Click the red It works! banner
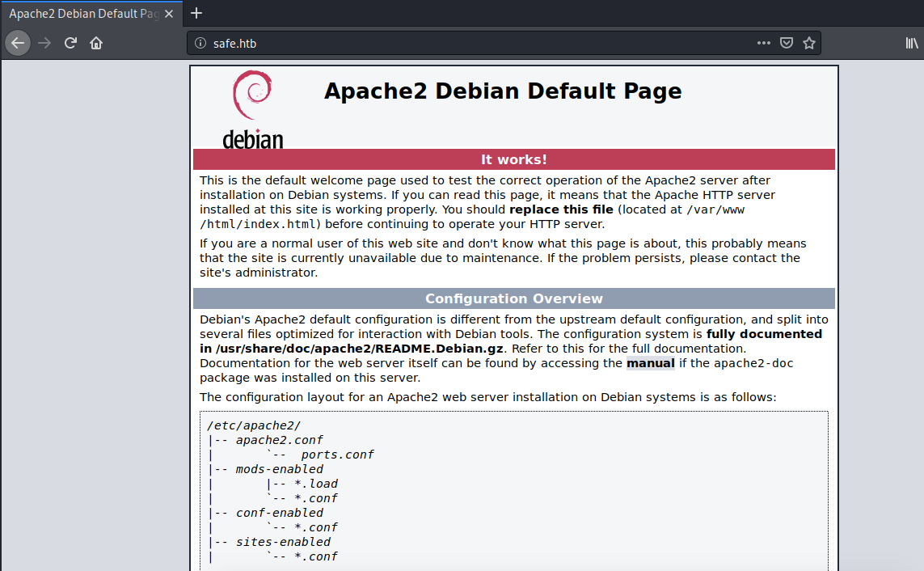 click(x=513, y=159)
